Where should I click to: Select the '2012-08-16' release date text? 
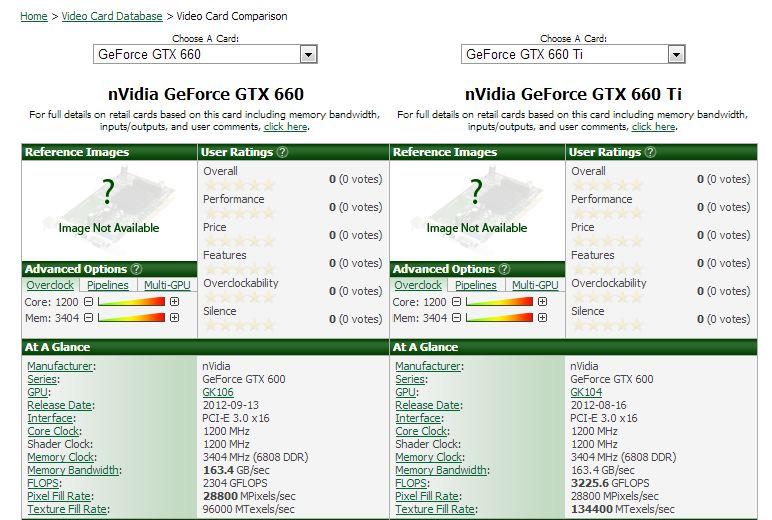pos(598,405)
